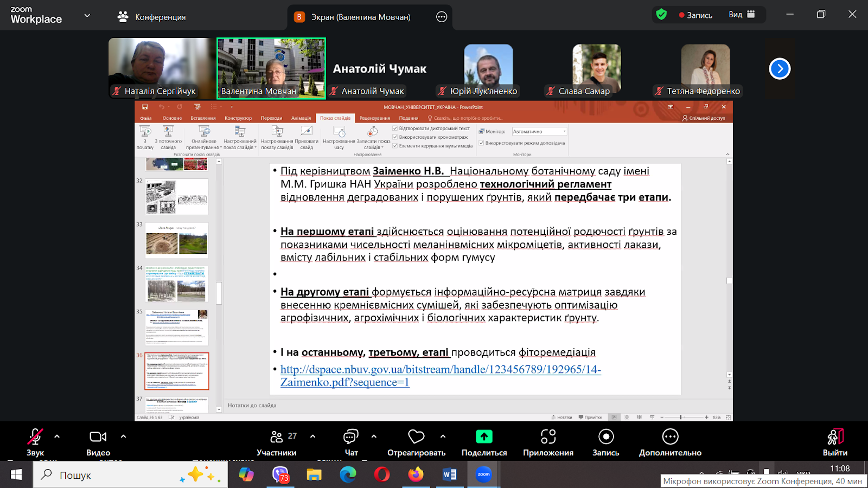Open Настроюваний показ слайдів dropdown

(240, 137)
